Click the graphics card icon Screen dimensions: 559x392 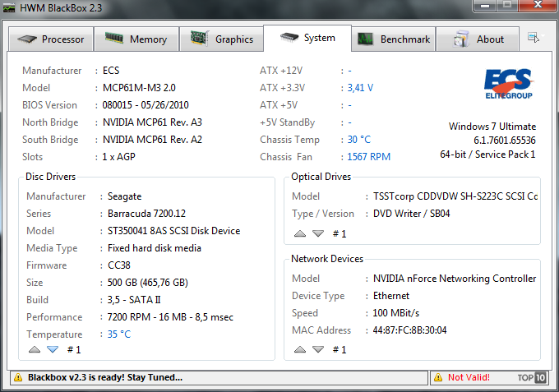point(199,38)
